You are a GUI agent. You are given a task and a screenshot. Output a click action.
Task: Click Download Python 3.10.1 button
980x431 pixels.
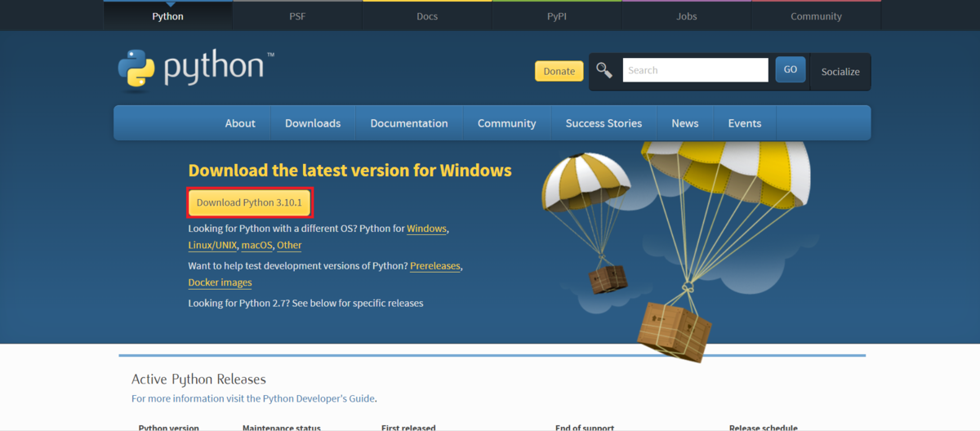(x=249, y=202)
